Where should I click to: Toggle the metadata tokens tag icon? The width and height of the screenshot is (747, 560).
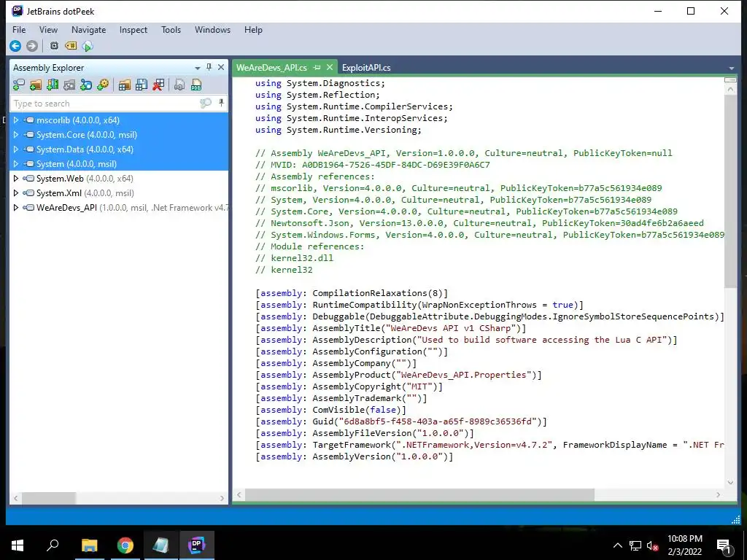[x=71, y=46]
